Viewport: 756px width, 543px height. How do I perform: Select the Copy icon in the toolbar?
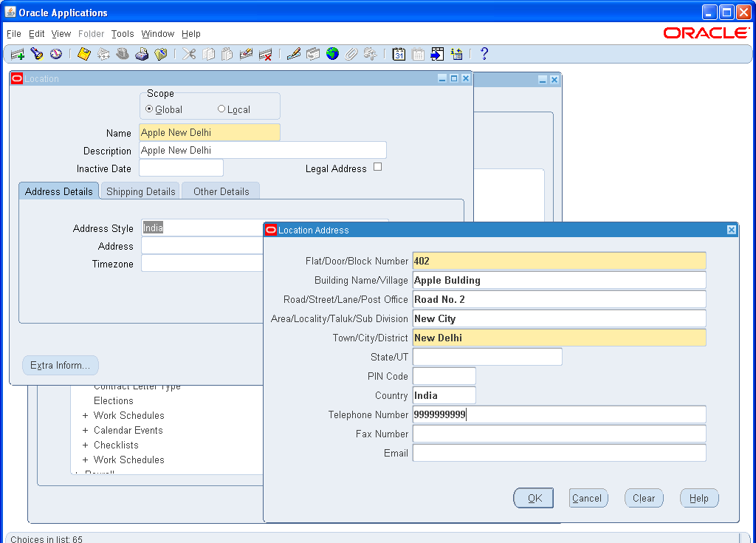pyautogui.click(x=207, y=53)
